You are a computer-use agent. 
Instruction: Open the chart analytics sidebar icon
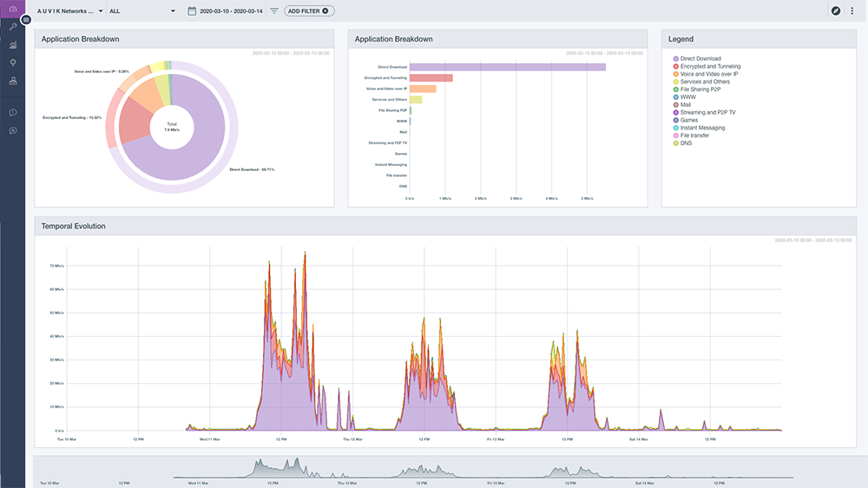coord(12,45)
